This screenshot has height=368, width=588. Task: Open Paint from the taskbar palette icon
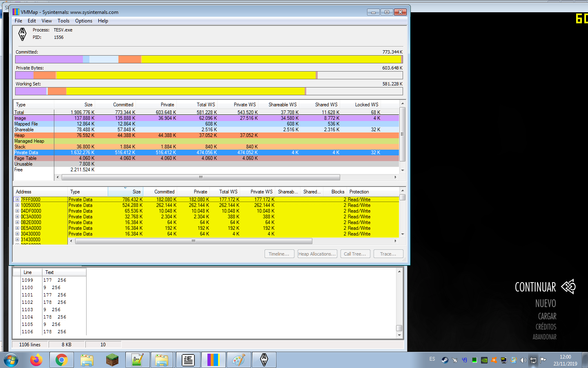coord(238,360)
